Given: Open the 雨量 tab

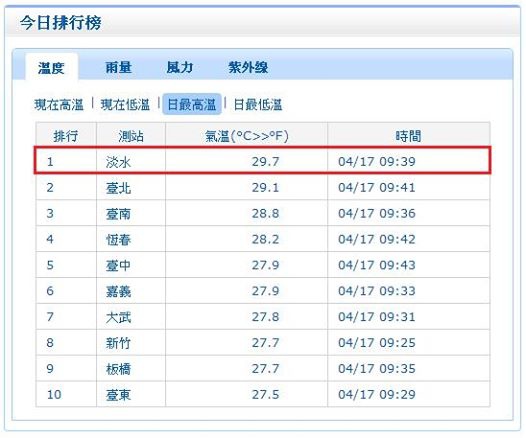Looking at the screenshot, I should (118, 67).
